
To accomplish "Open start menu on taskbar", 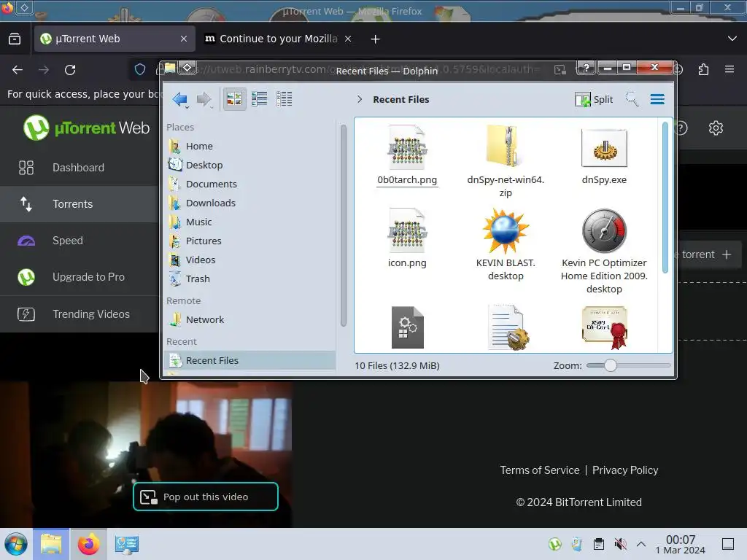I will 16,544.
